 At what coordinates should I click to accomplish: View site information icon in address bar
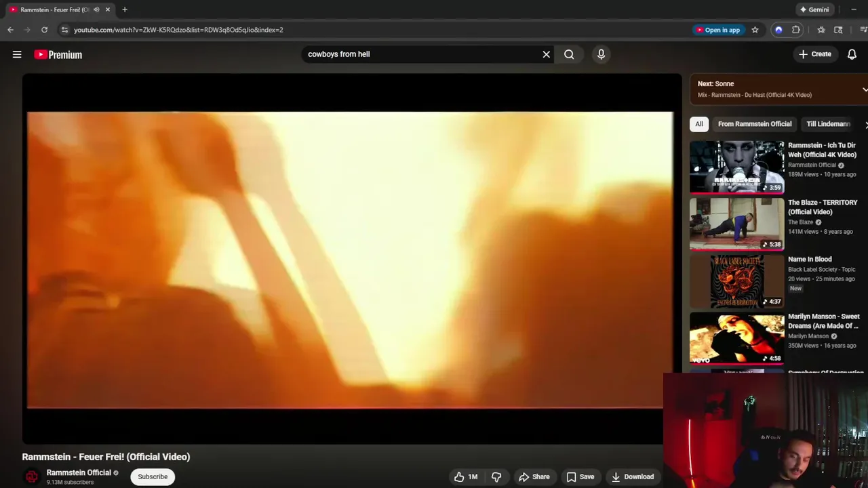point(64,30)
